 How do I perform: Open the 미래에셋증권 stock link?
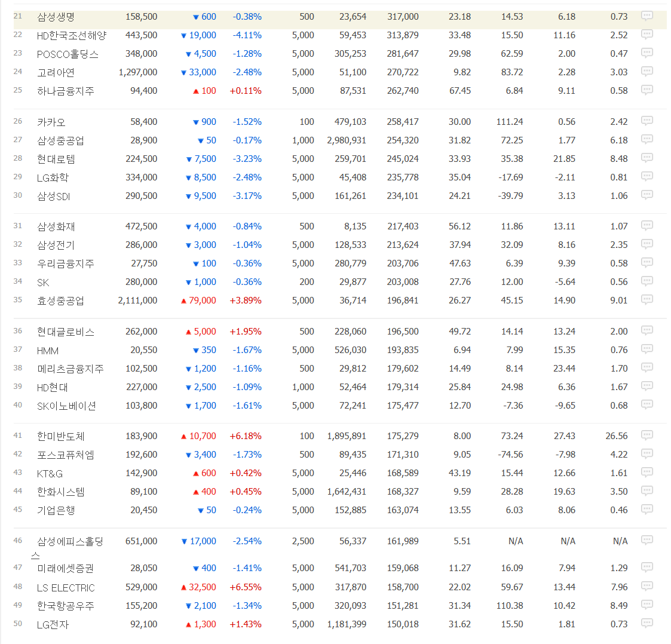[x=65, y=568]
